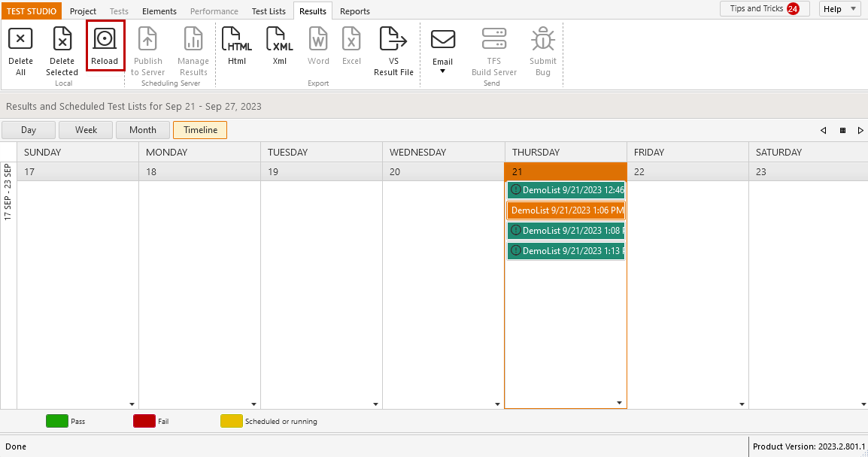
Task: Click the Sunday 17 date header
Action: click(x=78, y=172)
